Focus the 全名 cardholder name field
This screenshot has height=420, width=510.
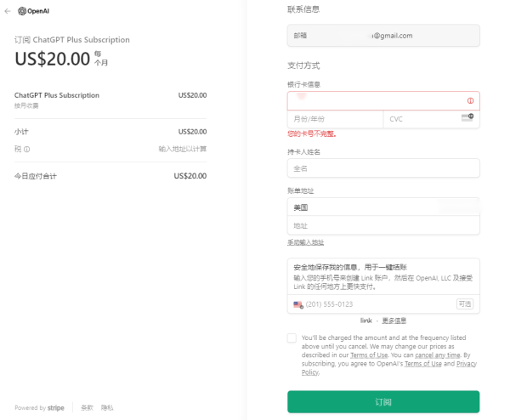click(x=383, y=168)
